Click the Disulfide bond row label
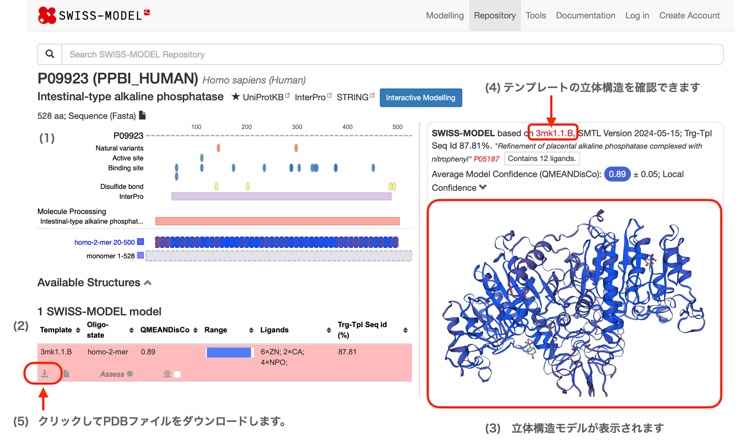 coord(122,187)
